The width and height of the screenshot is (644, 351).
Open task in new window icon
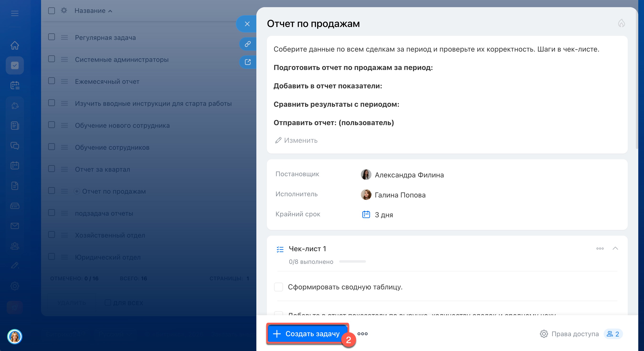tap(248, 62)
